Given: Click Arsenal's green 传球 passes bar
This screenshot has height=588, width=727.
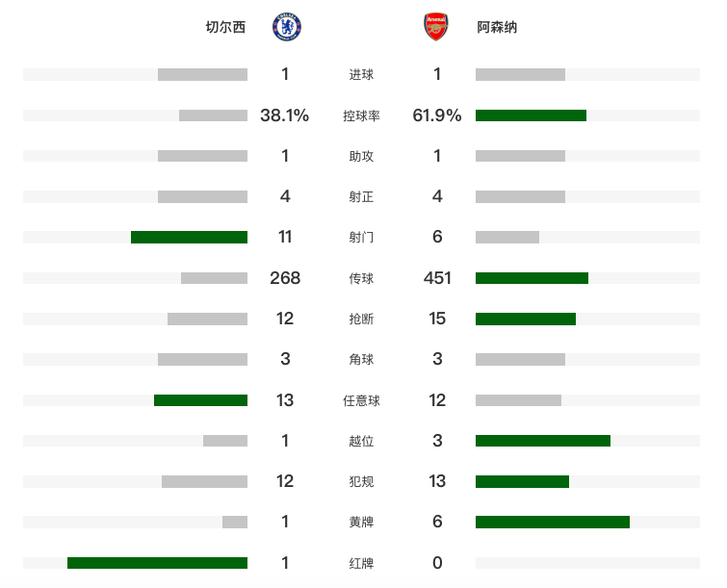Looking at the screenshot, I should pos(532,278).
